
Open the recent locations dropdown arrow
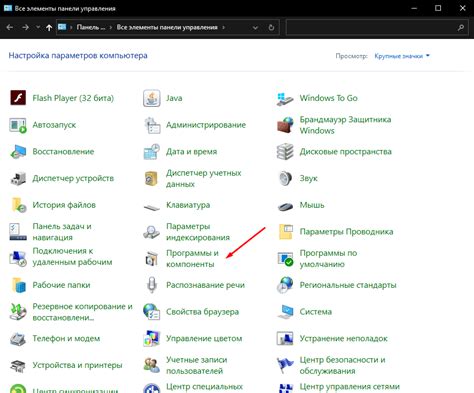coord(38,27)
